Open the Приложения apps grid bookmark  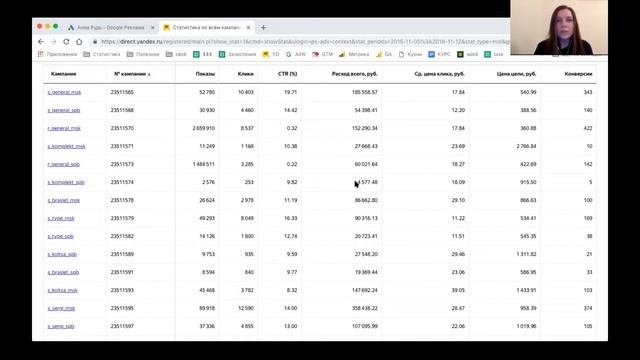click(57, 54)
